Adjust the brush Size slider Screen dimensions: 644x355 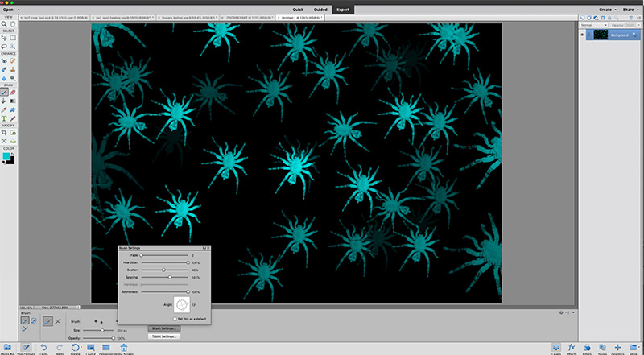(98, 330)
